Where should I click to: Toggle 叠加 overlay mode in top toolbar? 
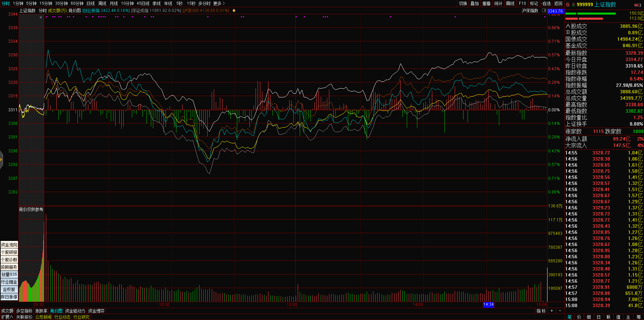click(x=474, y=3)
